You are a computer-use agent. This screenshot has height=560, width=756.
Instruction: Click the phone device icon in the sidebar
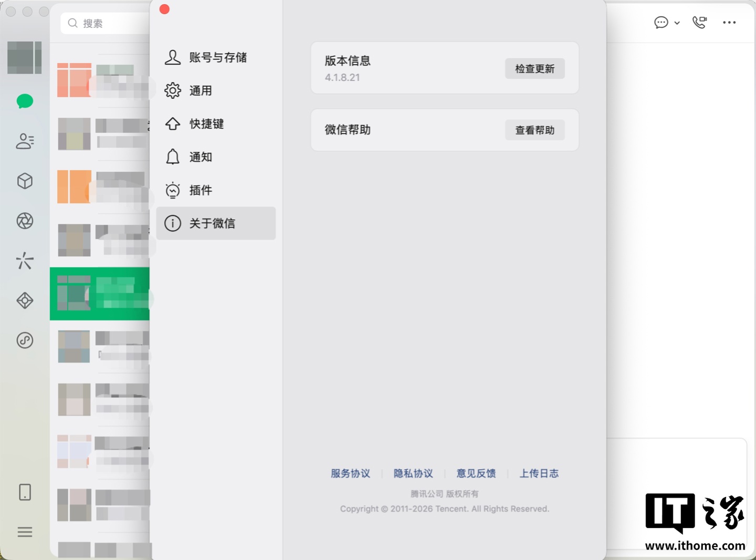[25, 492]
